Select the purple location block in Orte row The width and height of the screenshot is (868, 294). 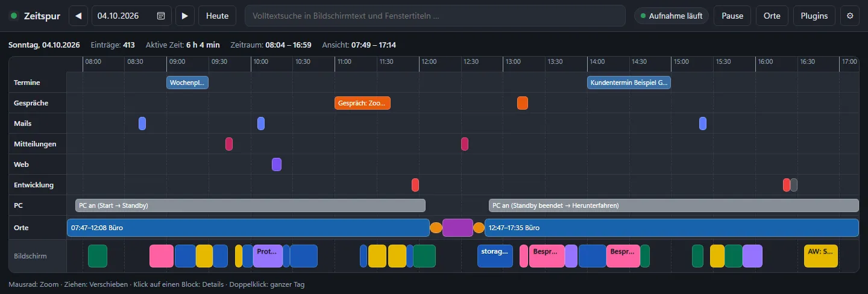(458, 228)
